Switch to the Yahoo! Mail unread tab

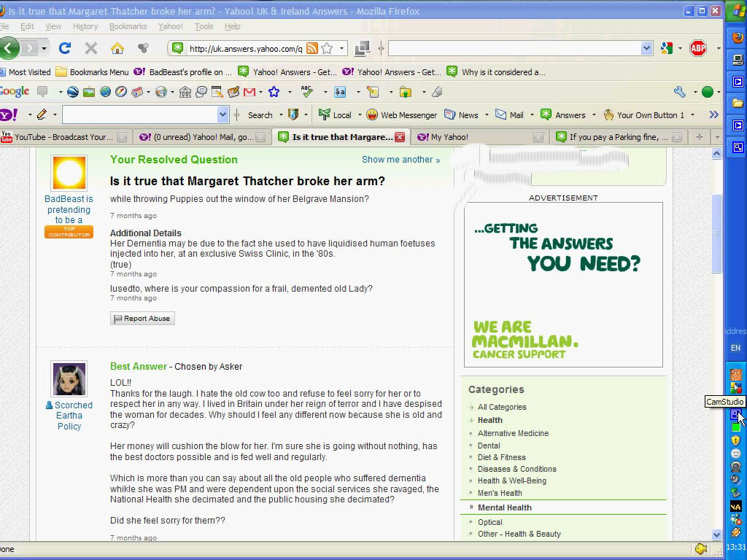click(203, 137)
